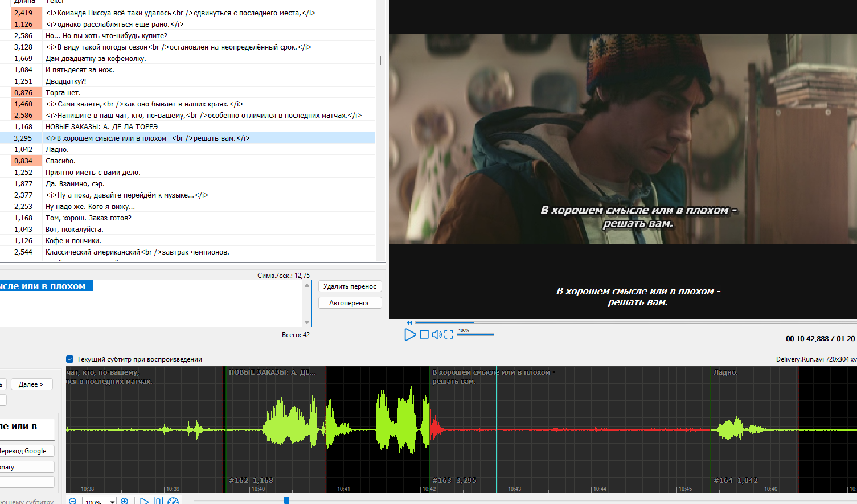
Task: Adjust the video volume slider at 100%
Action: pyautogui.click(x=475, y=334)
